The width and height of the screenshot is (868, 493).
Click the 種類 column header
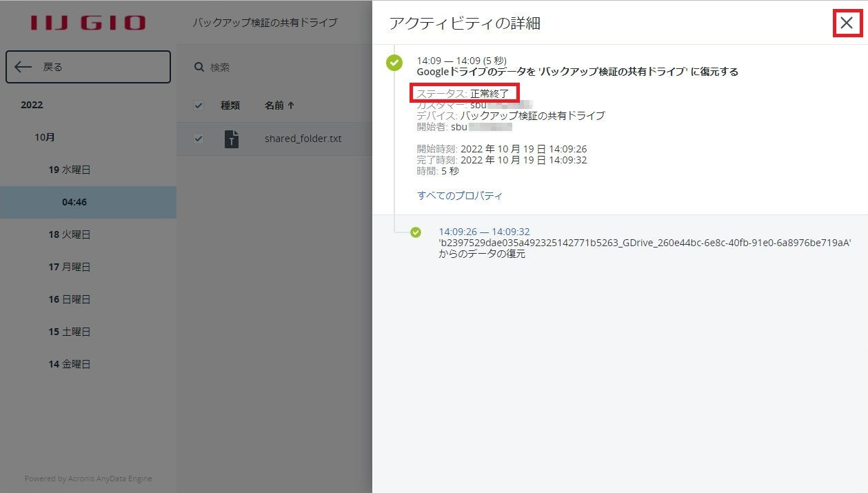coord(230,105)
